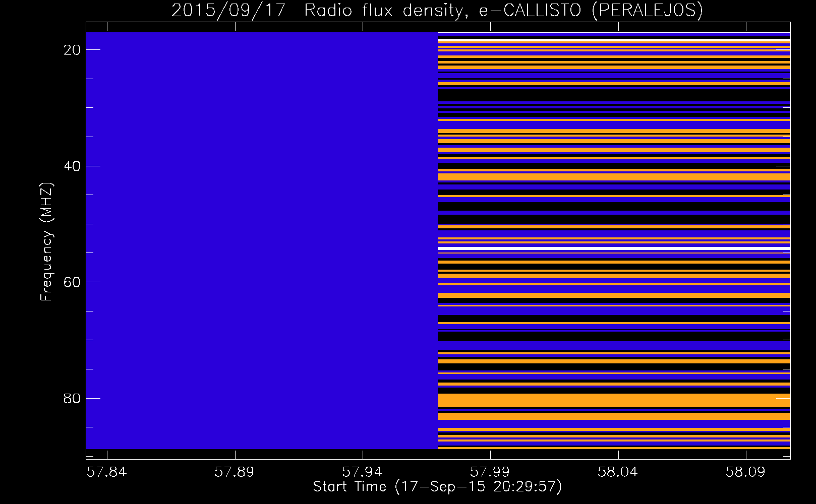This screenshot has height=504, width=816.
Task: Click the solid blue spectrogram region
Action: coord(262,240)
